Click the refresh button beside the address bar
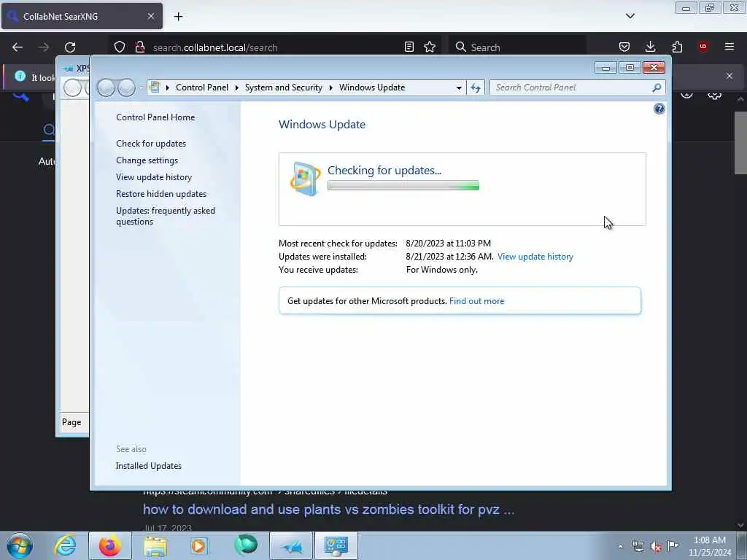Screen dimensions: 747x560 (476, 87)
